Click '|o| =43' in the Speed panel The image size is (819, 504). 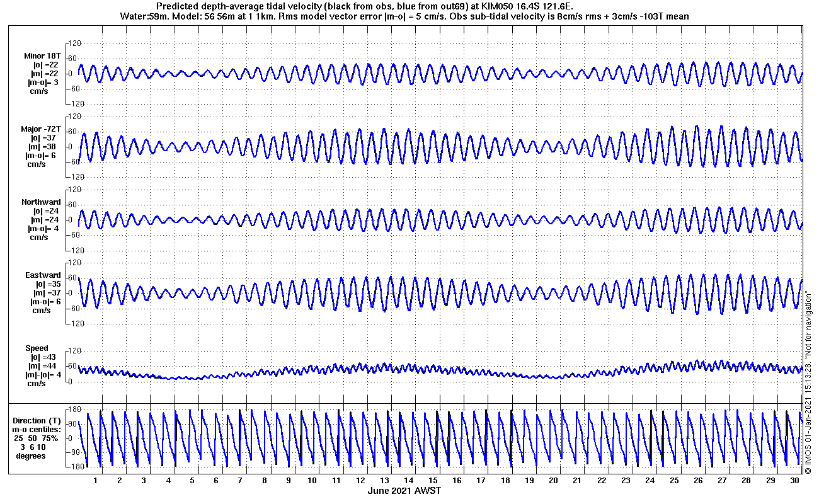coord(43,357)
